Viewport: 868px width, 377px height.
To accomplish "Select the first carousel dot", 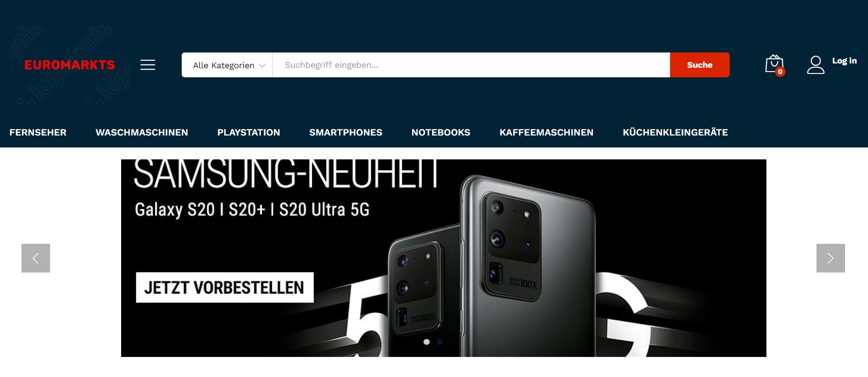I will [426, 342].
